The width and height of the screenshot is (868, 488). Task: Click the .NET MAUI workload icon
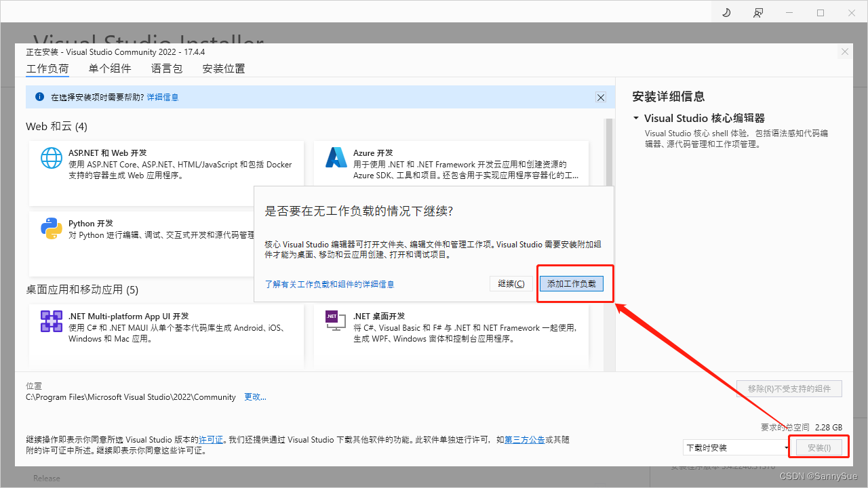pos(52,321)
